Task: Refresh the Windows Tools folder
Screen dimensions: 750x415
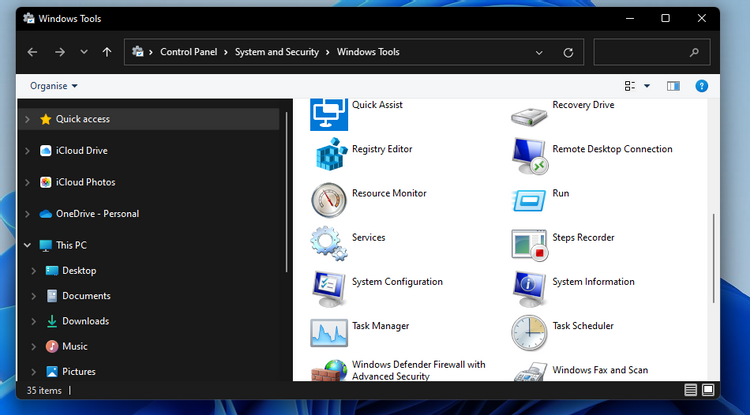Action: pyautogui.click(x=568, y=53)
